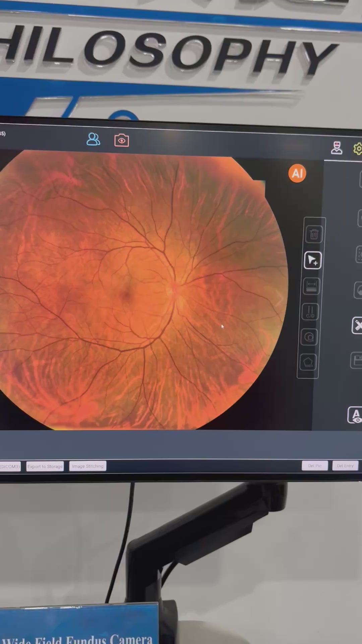The image size is (362, 644).
Task: Launch the orange AI analysis button
Action: 297,173
